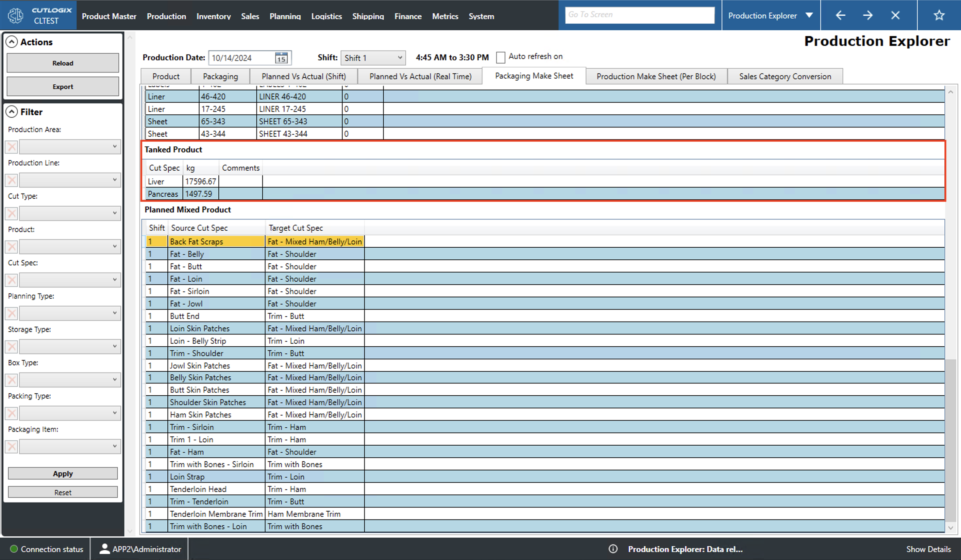Image resolution: width=961 pixels, height=560 pixels.
Task: Clear the Product filter
Action: click(x=11, y=247)
